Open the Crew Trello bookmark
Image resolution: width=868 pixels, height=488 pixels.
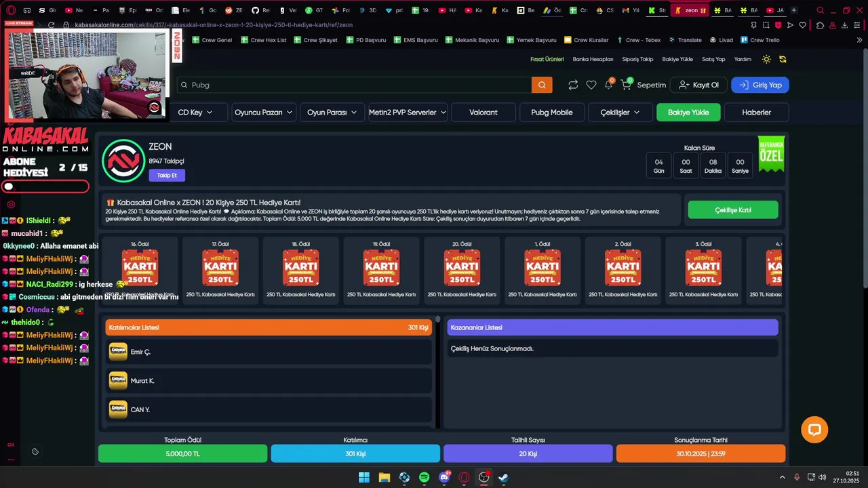point(760,40)
